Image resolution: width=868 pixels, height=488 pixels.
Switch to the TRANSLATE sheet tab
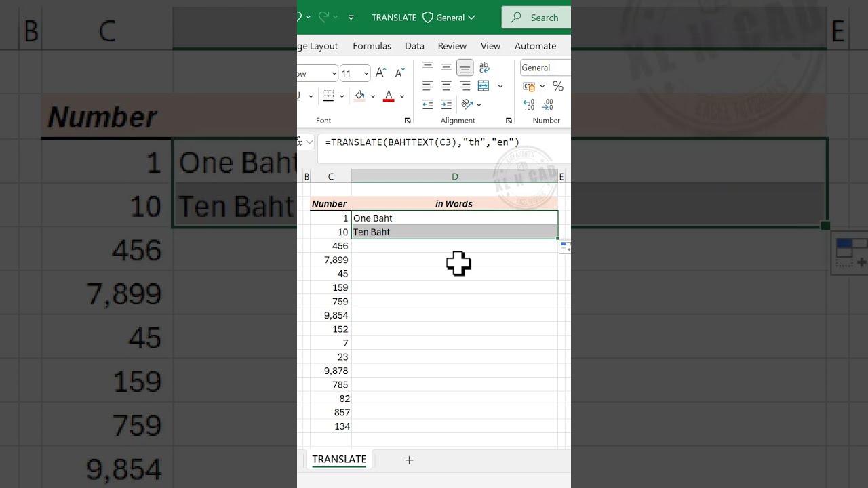click(339, 460)
